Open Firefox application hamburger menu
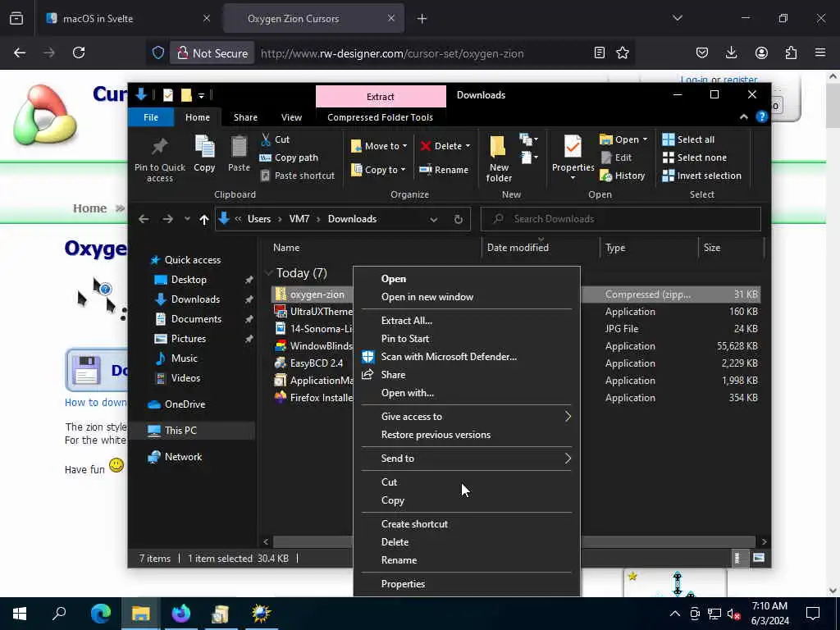Image resolution: width=840 pixels, height=630 pixels. pyautogui.click(x=820, y=52)
